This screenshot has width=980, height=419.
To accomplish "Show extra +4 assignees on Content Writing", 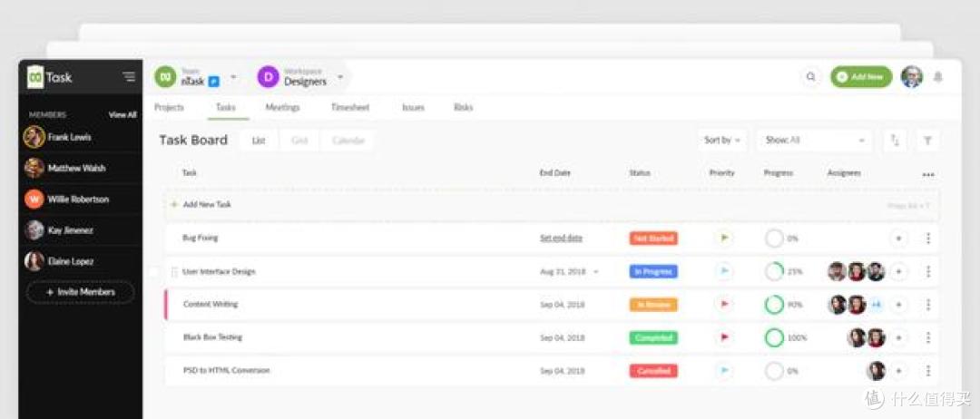I will 877,305.
